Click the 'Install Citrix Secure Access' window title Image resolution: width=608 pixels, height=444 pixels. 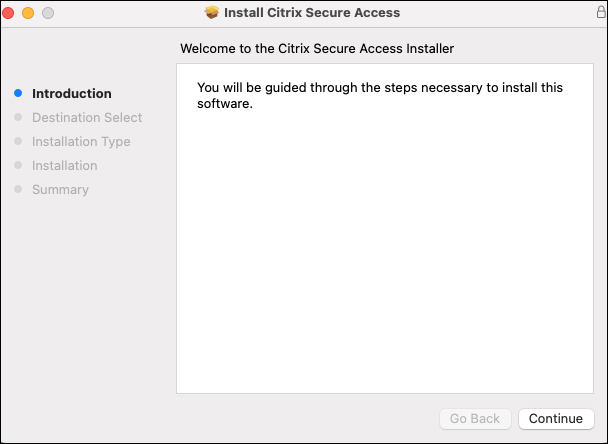(x=312, y=13)
